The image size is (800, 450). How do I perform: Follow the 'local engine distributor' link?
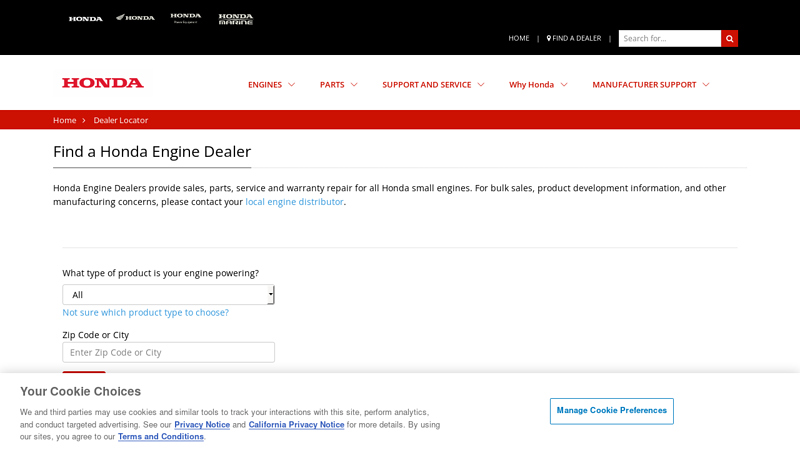294,202
